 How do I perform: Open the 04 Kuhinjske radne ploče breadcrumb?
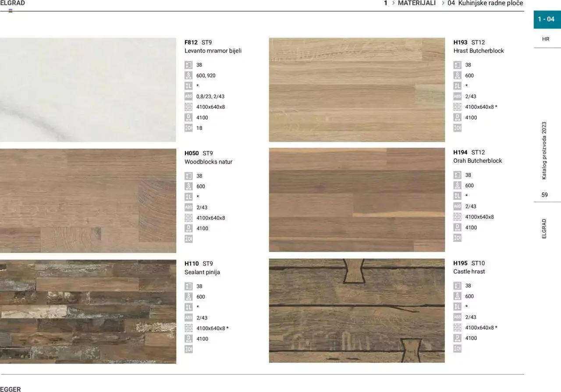click(485, 3)
